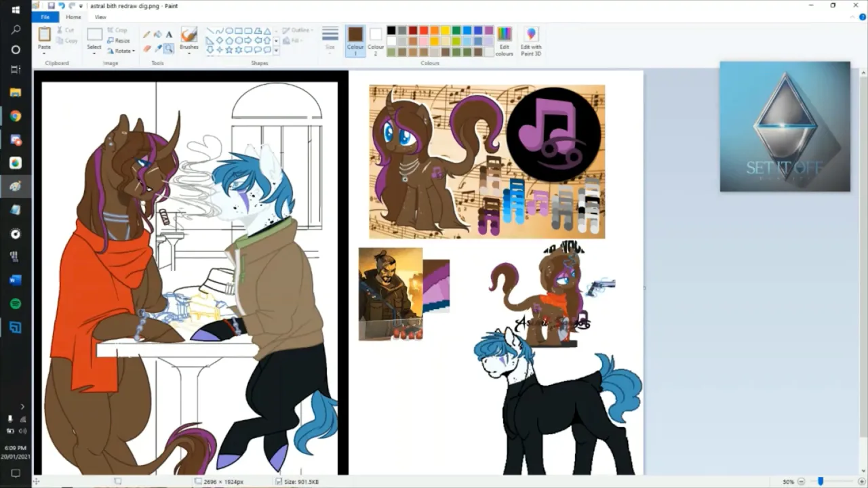The image size is (868, 488).
Task: Open Spotify from the taskbar
Action: coord(16,304)
